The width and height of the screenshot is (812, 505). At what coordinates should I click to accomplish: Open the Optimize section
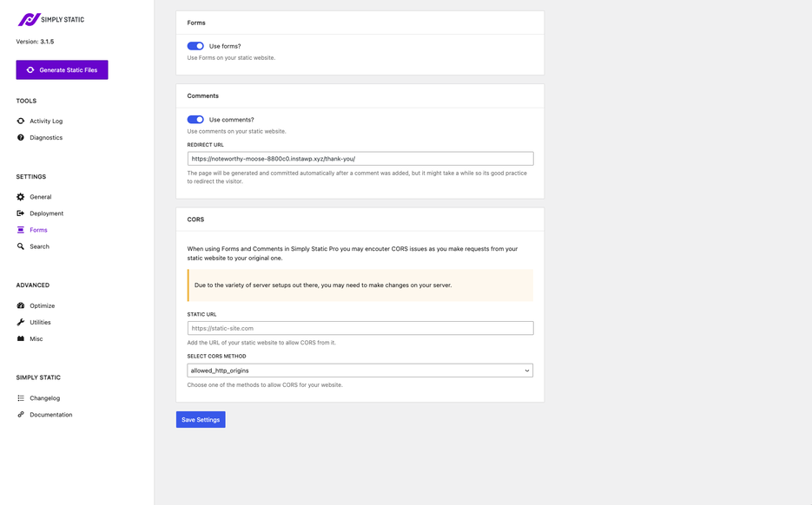[43, 305]
